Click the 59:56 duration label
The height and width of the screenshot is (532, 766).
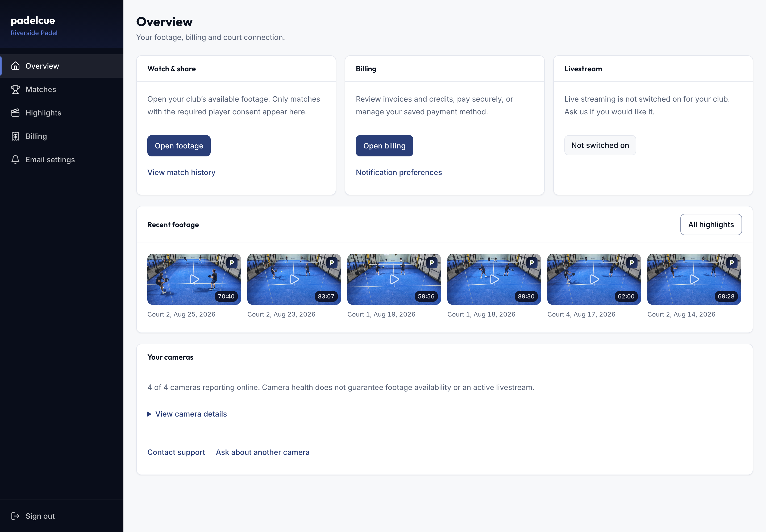click(x=426, y=296)
